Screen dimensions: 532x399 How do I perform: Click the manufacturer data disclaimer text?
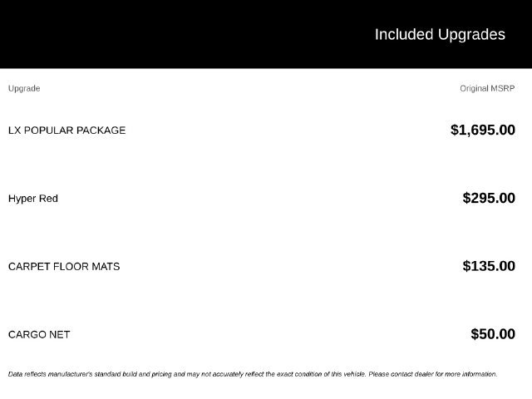tap(253, 374)
